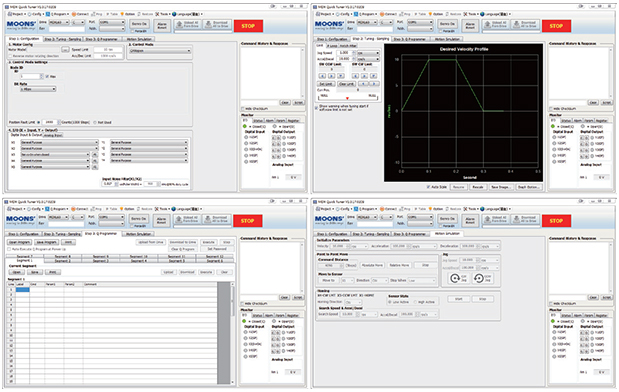
Task: Switch to Step 1 Configuration tab in Motion Simulation window
Action: (x=332, y=234)
